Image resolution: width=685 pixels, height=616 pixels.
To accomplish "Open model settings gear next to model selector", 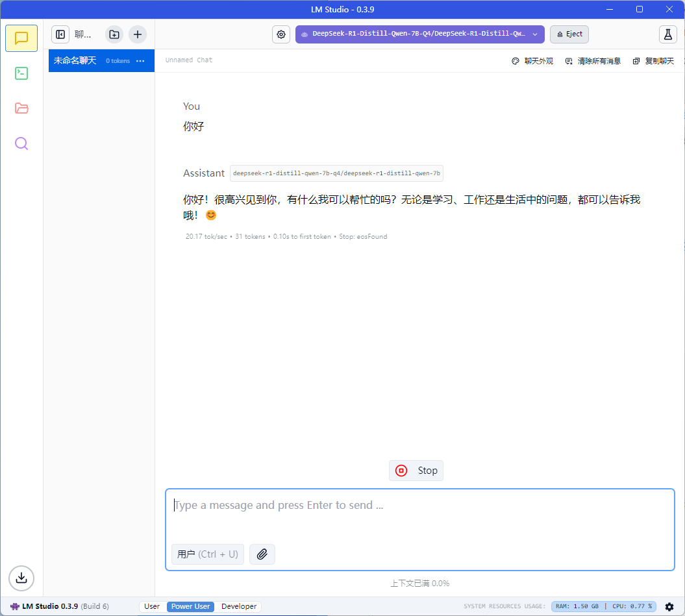I will tap(281, 34).
